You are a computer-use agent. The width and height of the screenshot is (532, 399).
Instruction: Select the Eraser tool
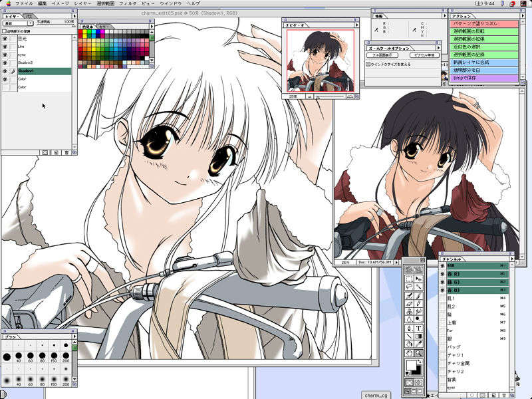click(x=410, y=304)
